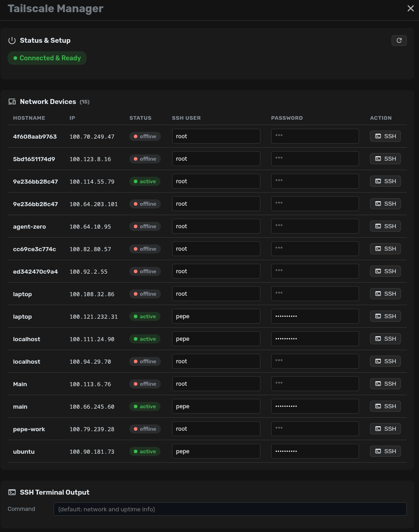Click offline status badge for pepe-work

tap(145, 429)
